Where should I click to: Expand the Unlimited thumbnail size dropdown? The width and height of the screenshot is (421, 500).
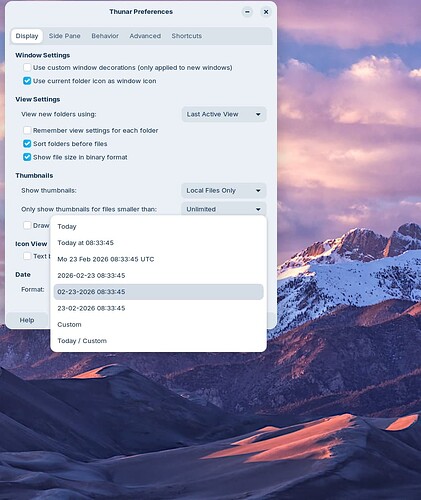pyautogui.click(x=224, y=209)
